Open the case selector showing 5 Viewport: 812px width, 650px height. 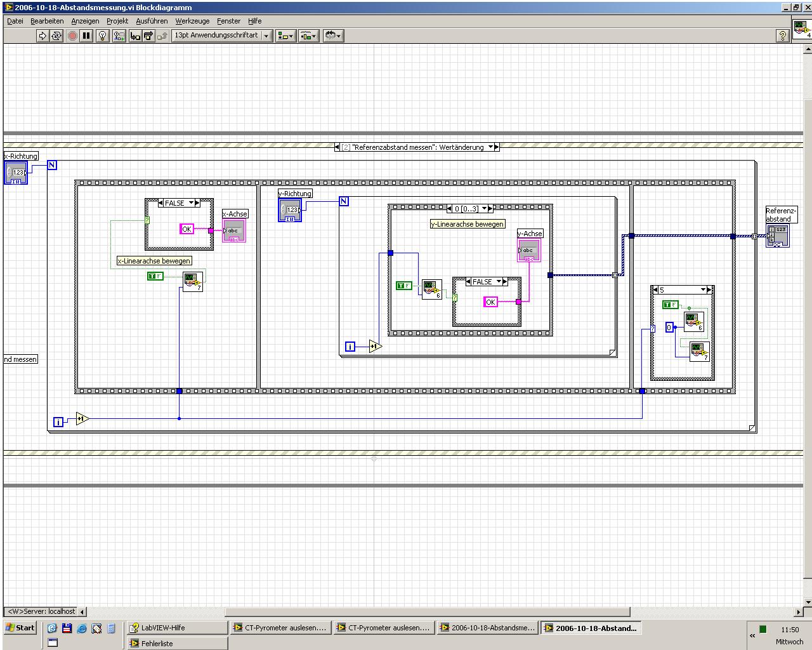pyautogui.click(x=703, y=290)
